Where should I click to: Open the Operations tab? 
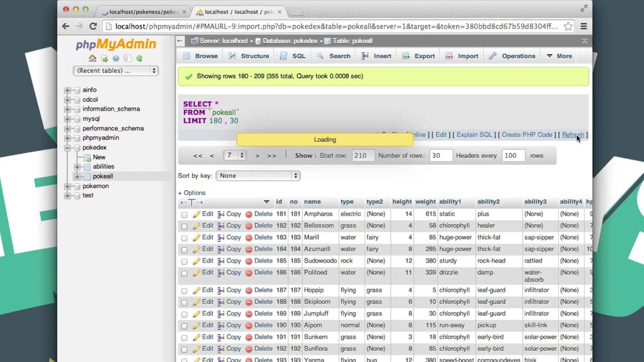512,56
